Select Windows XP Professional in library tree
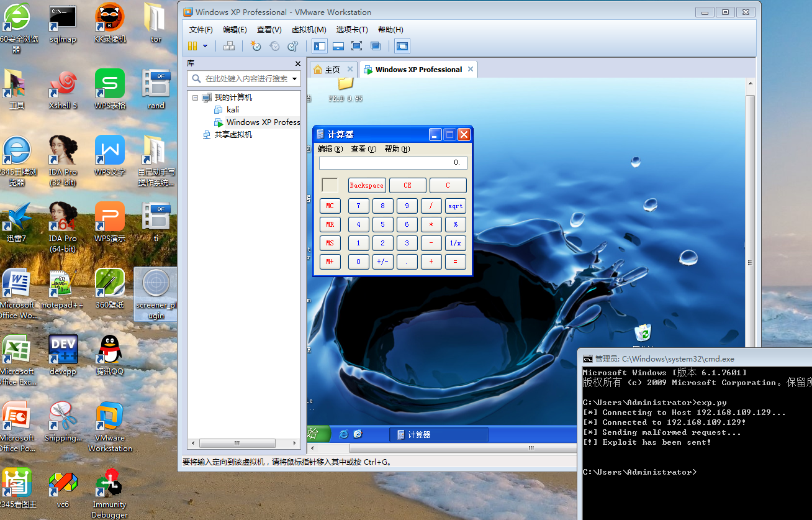This screenshot has height=520, width=812. click(x=256, y=122)
